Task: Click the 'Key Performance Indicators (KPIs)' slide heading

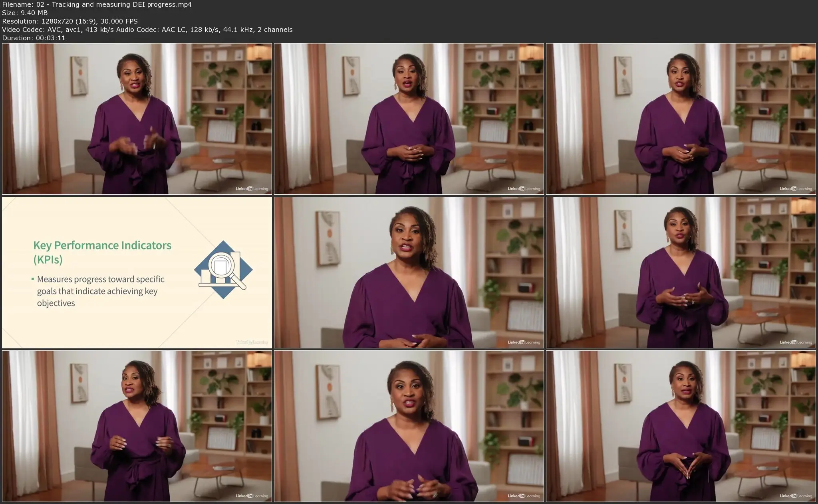Action: (102, 252)
